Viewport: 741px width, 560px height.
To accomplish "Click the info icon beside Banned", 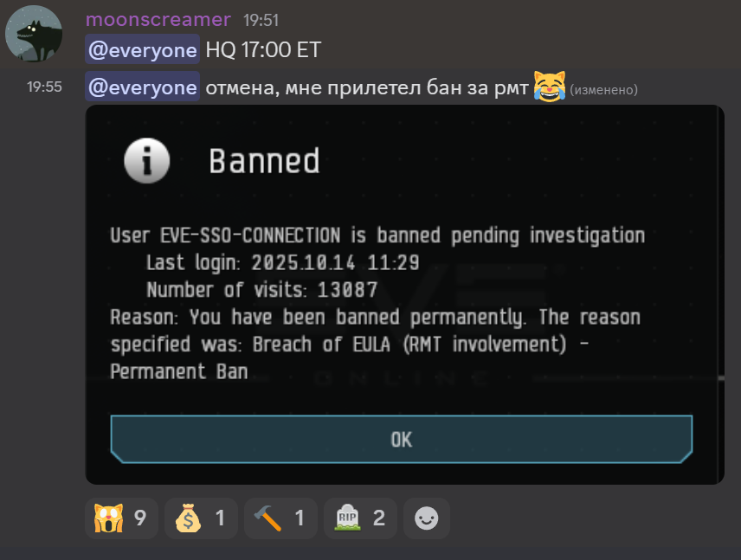I will coord(147,161).
